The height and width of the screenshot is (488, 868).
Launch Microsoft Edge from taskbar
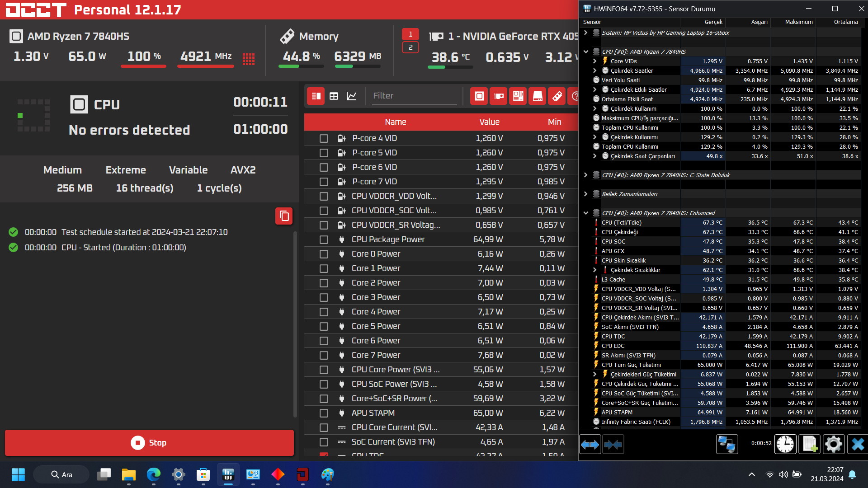tap(154, 474)
